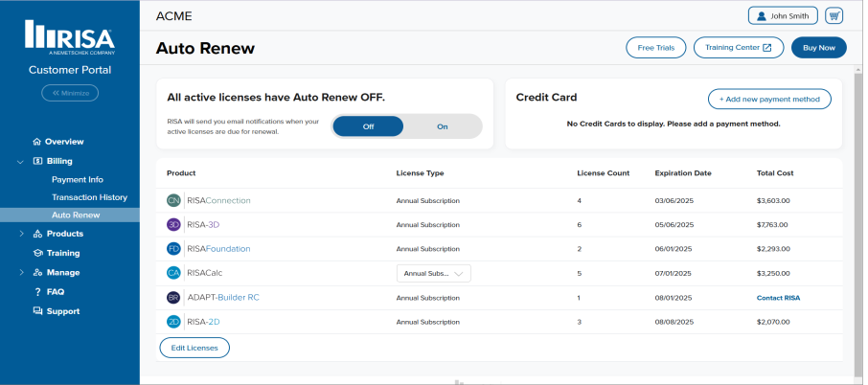Click the RISAConnection CN product icon

(x=173, y=201)
